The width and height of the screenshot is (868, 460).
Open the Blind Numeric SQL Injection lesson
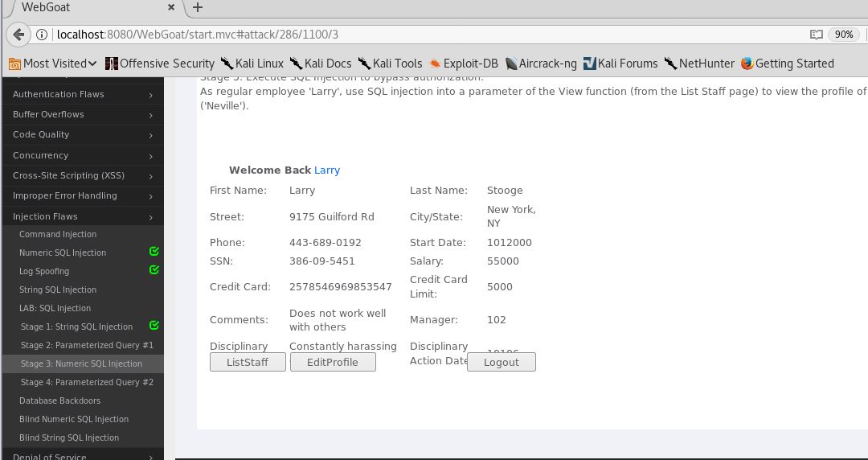point(74,420)
